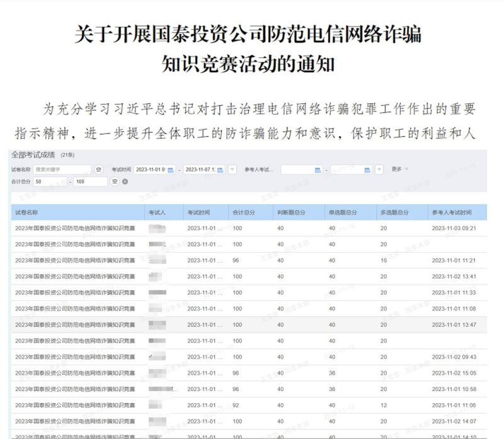Click the 试卷名称 search keyword field
The width and height of the screenshot is (504, 439).
click(x=62, y=169)
